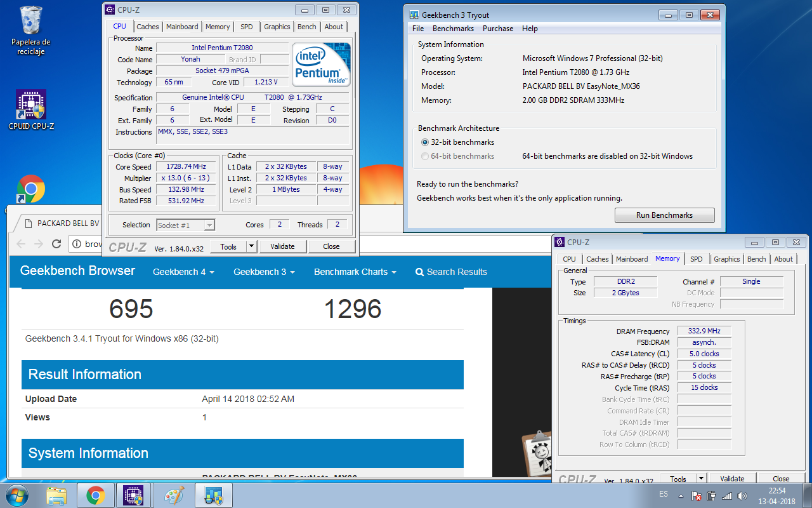Open Windows Explorer from the taskbar
The height and width of the screenshot is (508, 812).
[56, 495]
